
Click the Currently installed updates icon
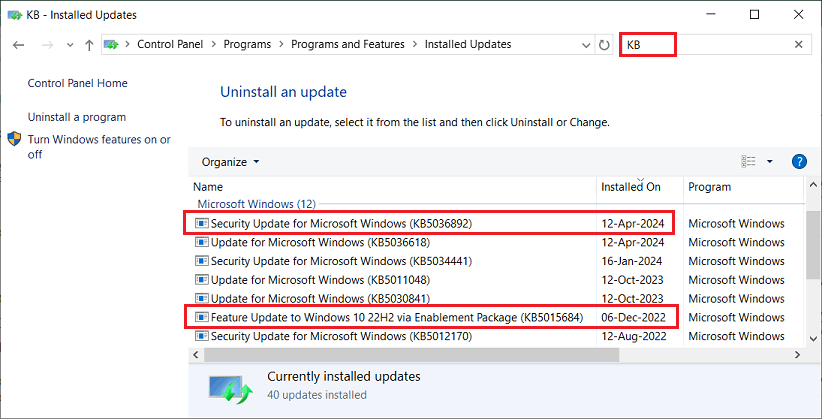click(x=231, y=389)
